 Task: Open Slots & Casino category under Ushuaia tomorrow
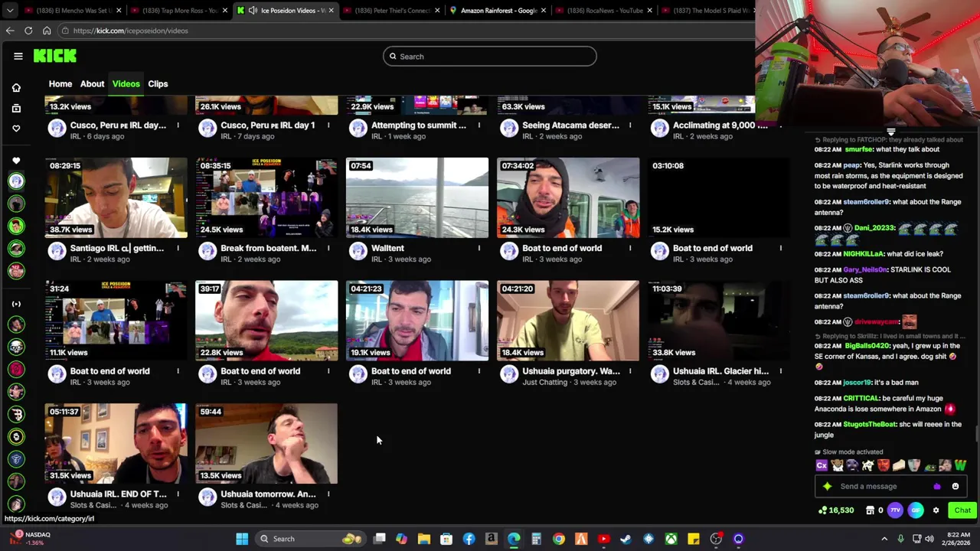245,505
